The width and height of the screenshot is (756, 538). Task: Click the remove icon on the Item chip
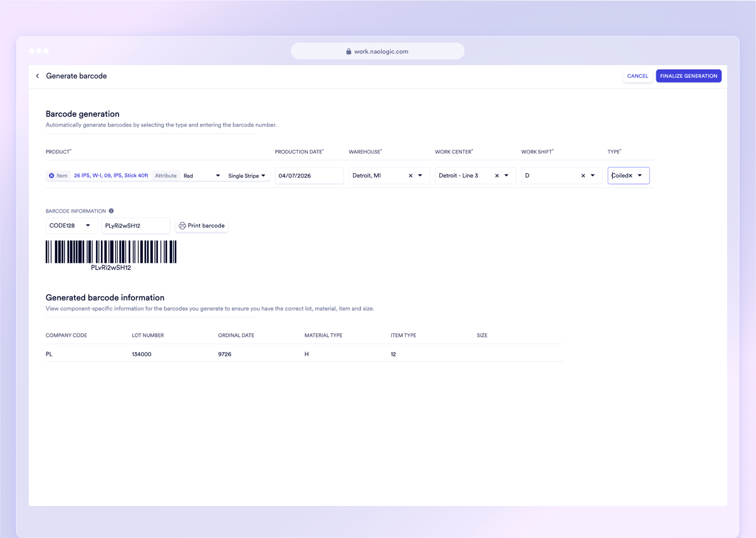[x=51, y=175]
